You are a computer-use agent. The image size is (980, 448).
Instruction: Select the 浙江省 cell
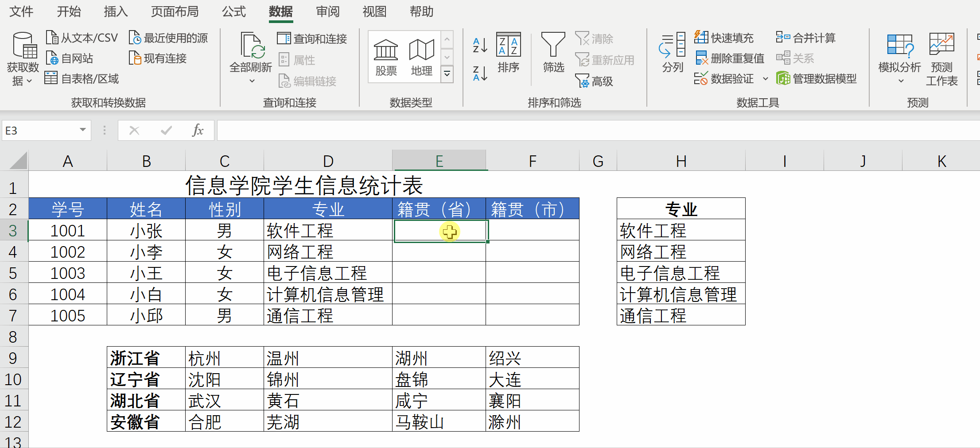tap(146, 358)
